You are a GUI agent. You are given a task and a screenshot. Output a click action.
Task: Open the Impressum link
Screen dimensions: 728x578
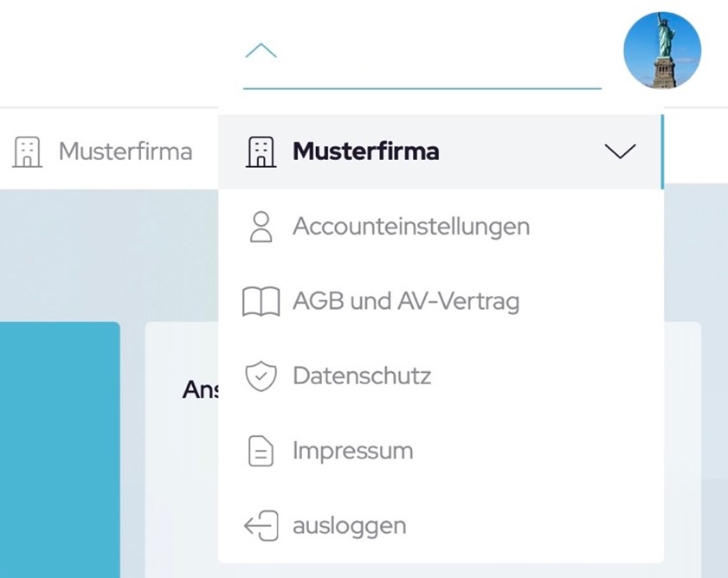pyautogui.click(x=352, y=452)
